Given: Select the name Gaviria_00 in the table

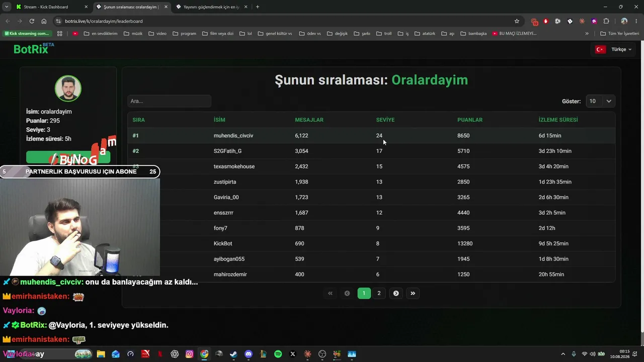Looking at the screenshot, I should click(226, 197).
